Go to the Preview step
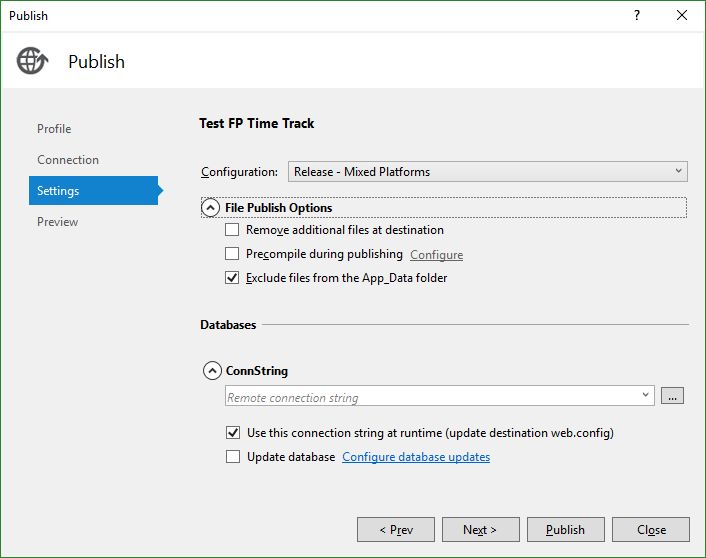Image resolution: width=706 pixels, height=558 pixels. (58, 222)
